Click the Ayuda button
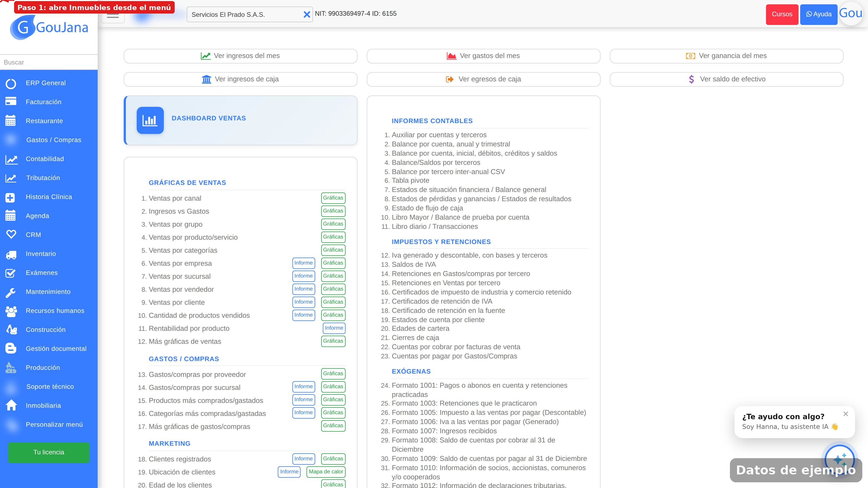The width and height of the screenshot is (868, 488). (x=818, y=14)
